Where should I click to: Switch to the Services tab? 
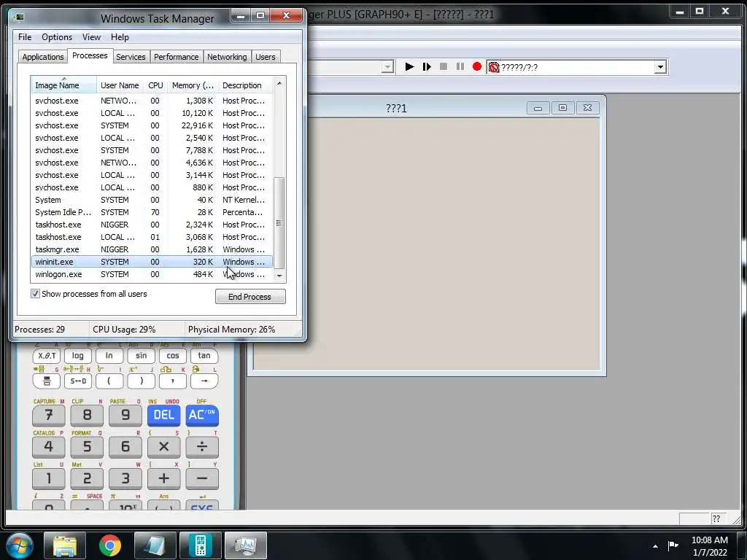[x=131, y=57]
